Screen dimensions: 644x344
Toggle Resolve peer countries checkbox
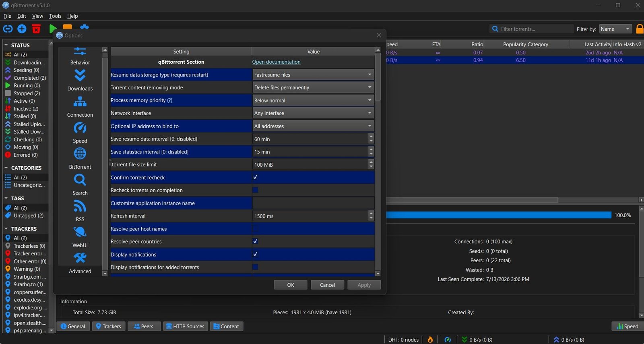click(x=255, y=241)
